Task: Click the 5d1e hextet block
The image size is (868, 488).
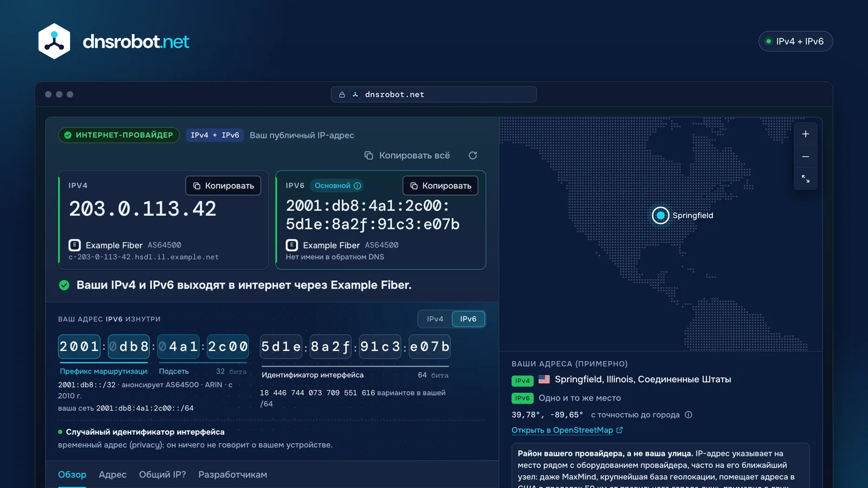Action: click(x=281, y=346)
